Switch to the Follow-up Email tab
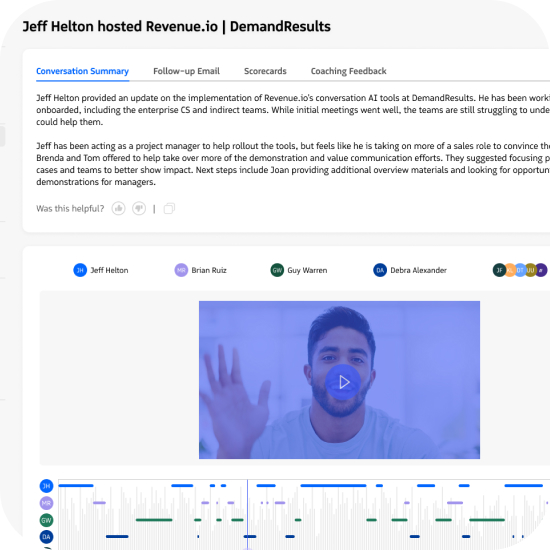 coord(186,71)
